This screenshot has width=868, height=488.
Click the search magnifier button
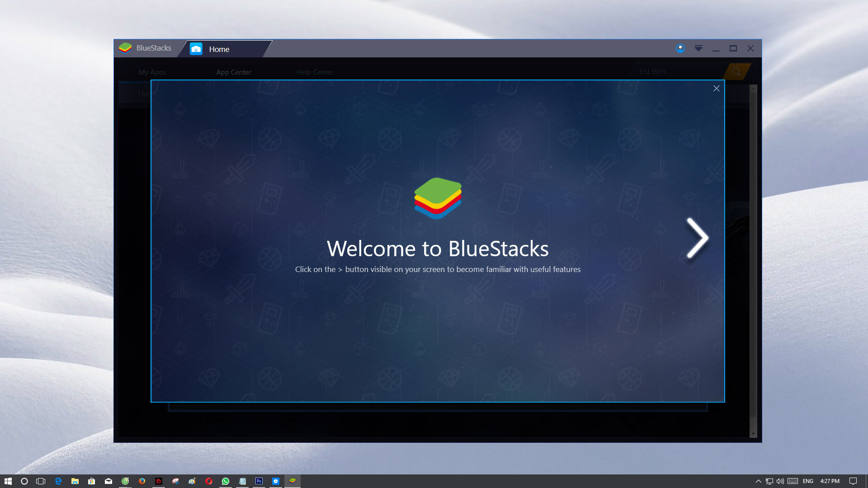pos(736,71)
